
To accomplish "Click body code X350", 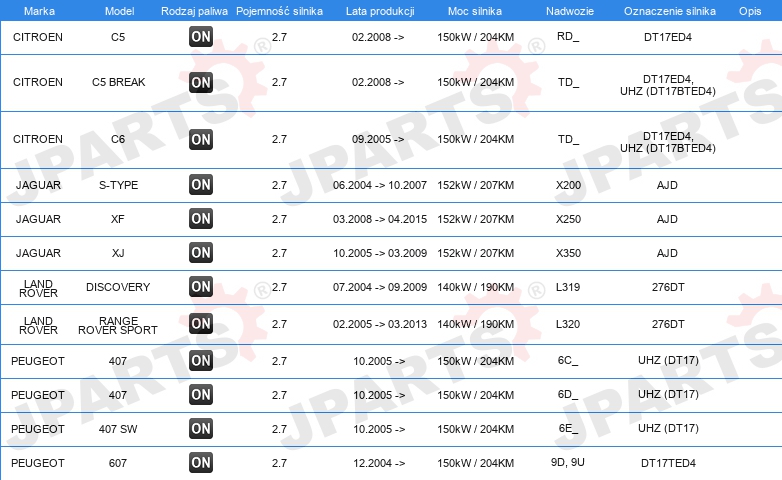I will tap(569, 253).
